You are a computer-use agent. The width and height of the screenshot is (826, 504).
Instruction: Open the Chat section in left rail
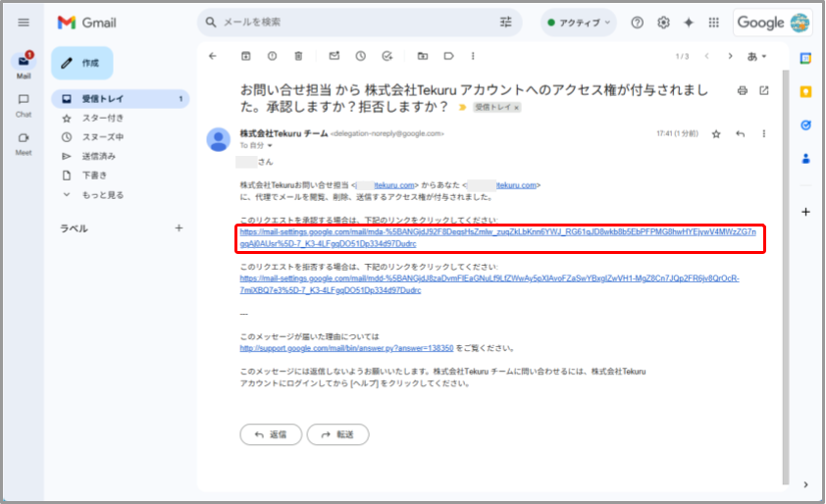pyautogui.click(x=24, y=105)
